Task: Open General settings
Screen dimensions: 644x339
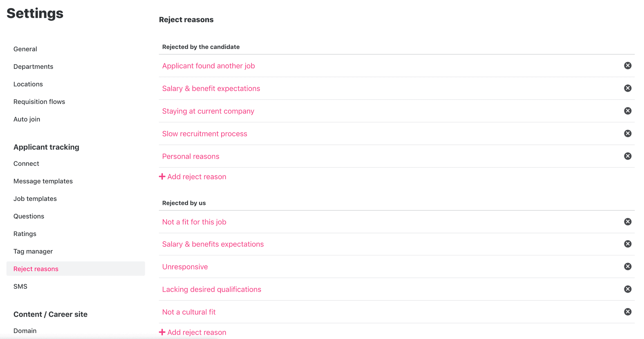Action: pos(25,49)
